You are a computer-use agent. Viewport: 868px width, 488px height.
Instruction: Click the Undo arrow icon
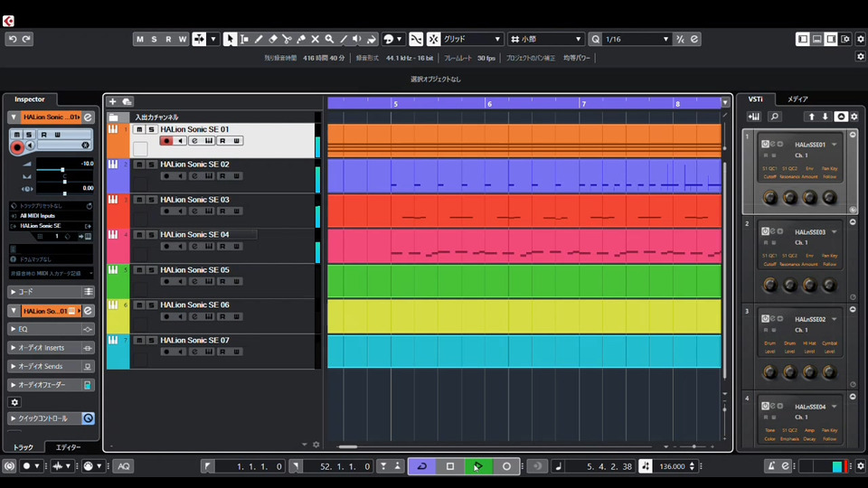point(13,39)
